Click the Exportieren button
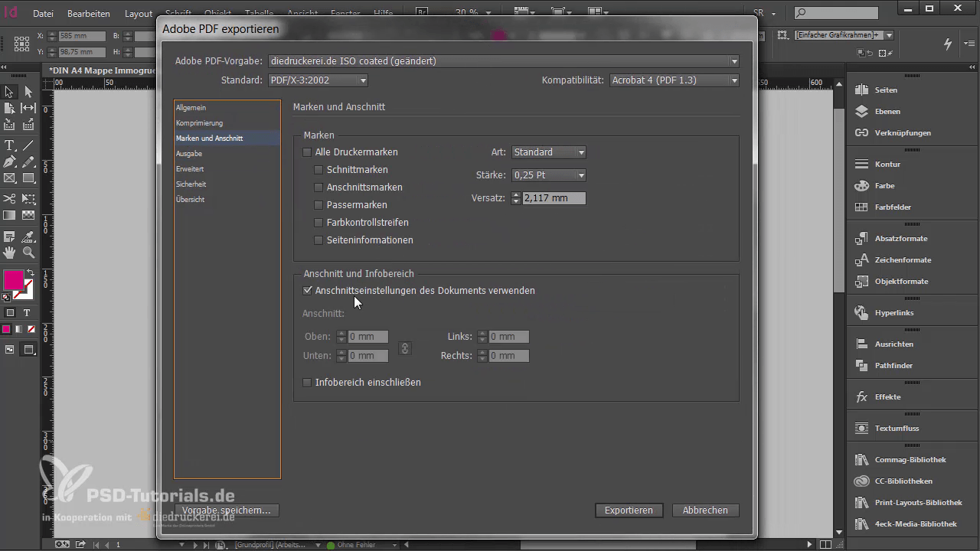 coord(629,510)
